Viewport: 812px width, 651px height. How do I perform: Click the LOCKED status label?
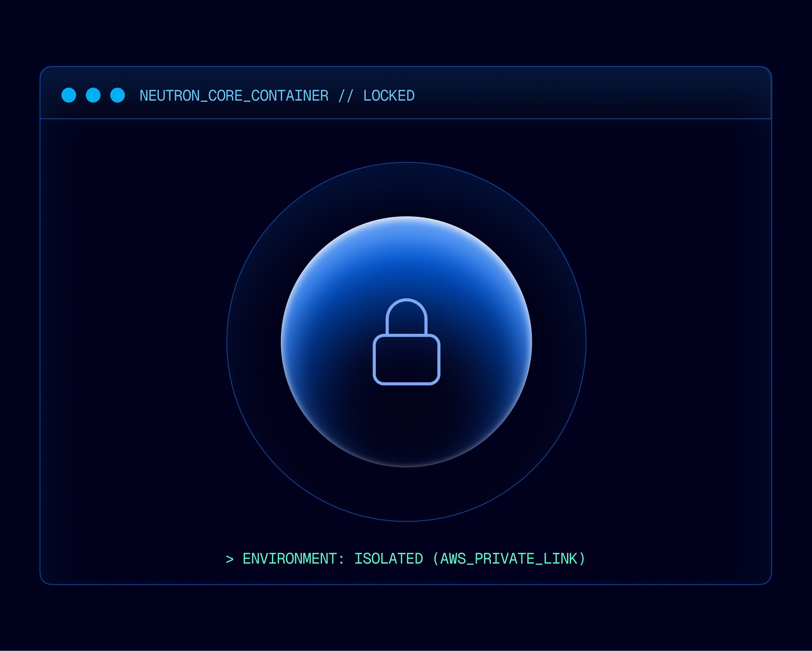click(x=389, y=96)
